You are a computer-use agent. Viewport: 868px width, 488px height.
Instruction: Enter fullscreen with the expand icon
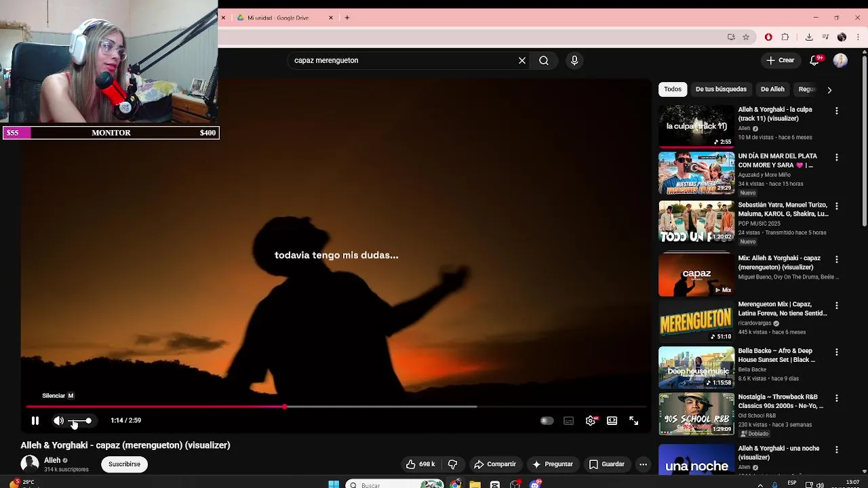(633, 421)
